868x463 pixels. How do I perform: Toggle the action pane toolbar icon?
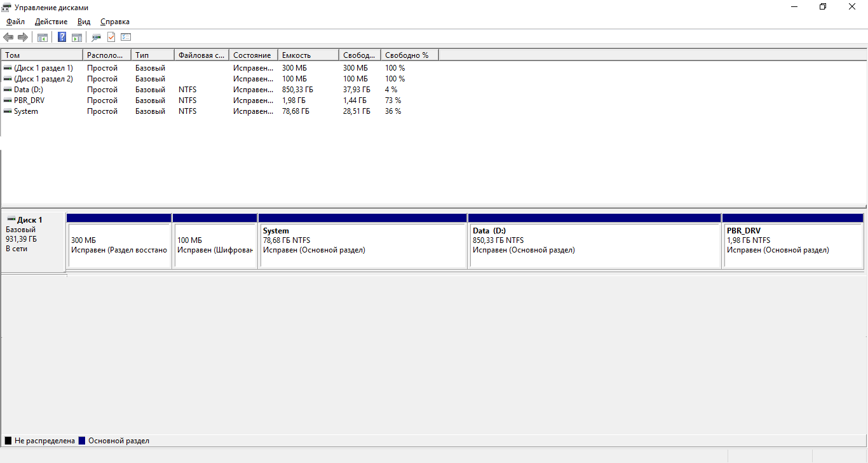pos(77,37)
